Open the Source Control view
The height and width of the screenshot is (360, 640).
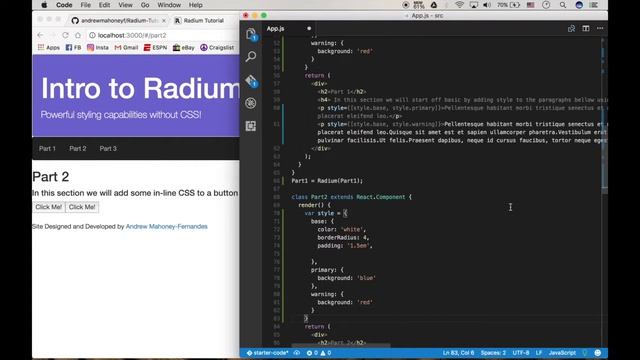pos(251,80)
